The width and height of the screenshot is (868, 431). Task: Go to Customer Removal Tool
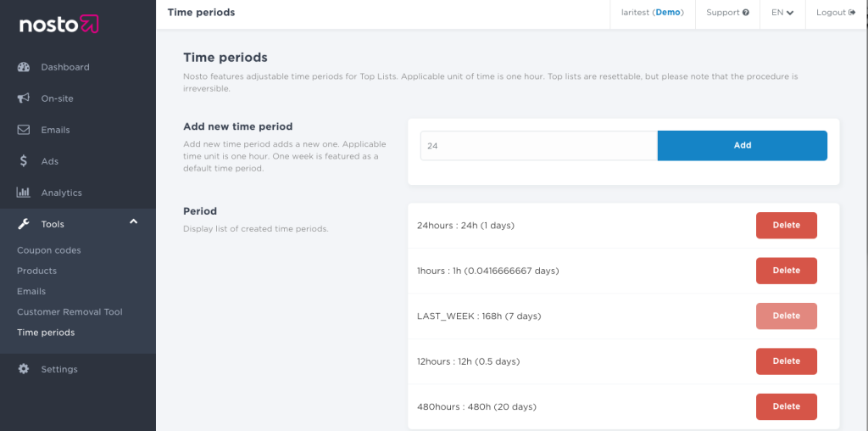tap(70, 312)
